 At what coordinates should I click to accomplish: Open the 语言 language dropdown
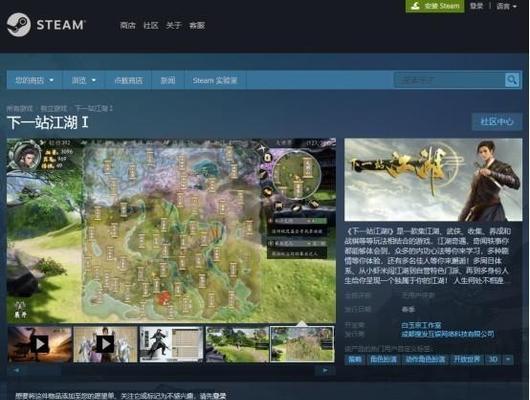click(x=506, y=6)
